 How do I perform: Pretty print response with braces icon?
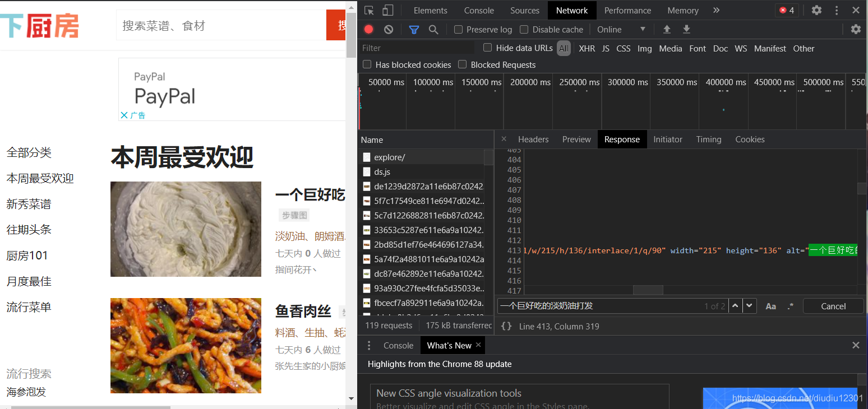(506, 326)
